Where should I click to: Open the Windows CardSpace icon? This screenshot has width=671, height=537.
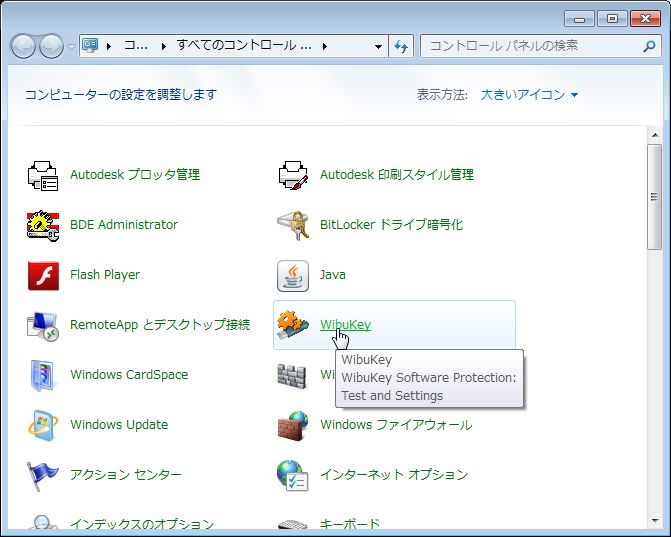coord(42,375)
